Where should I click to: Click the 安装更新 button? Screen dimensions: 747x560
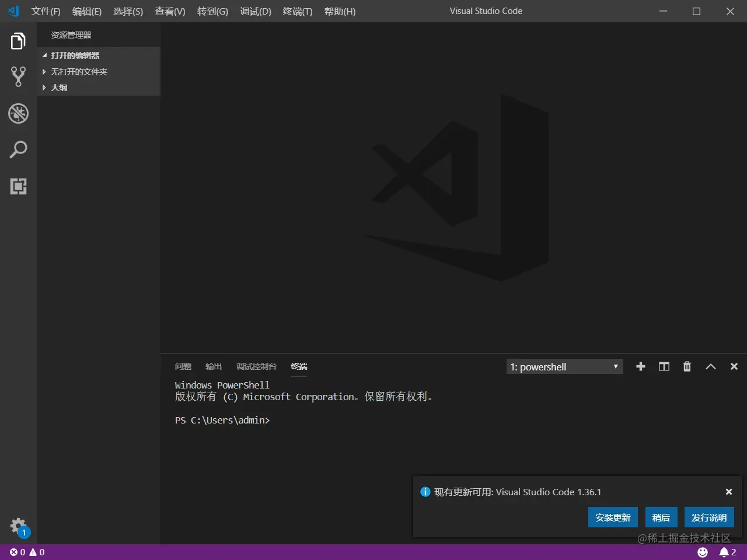coord(613,517)
